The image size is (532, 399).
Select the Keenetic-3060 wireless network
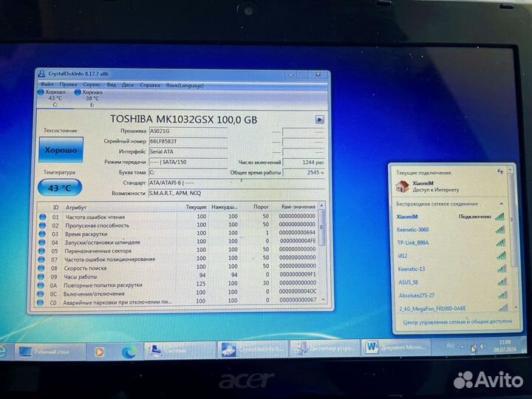(x=451, y=230)
